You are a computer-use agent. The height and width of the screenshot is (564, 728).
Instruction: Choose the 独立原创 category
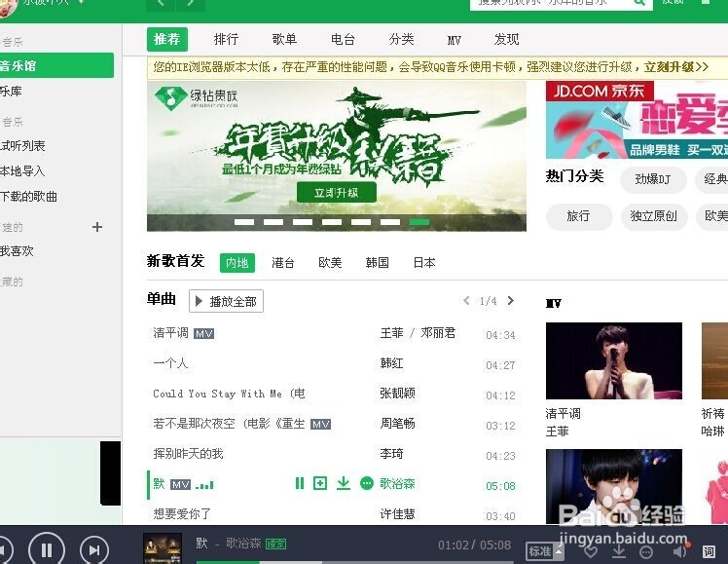coord(653,216)
